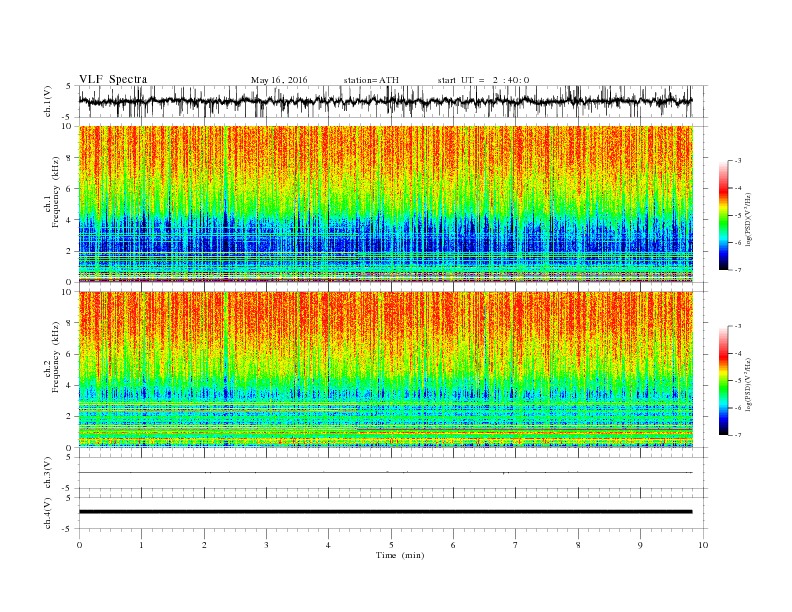
Task: Click the 'station=ATH' label
Action: pos(371,80)
